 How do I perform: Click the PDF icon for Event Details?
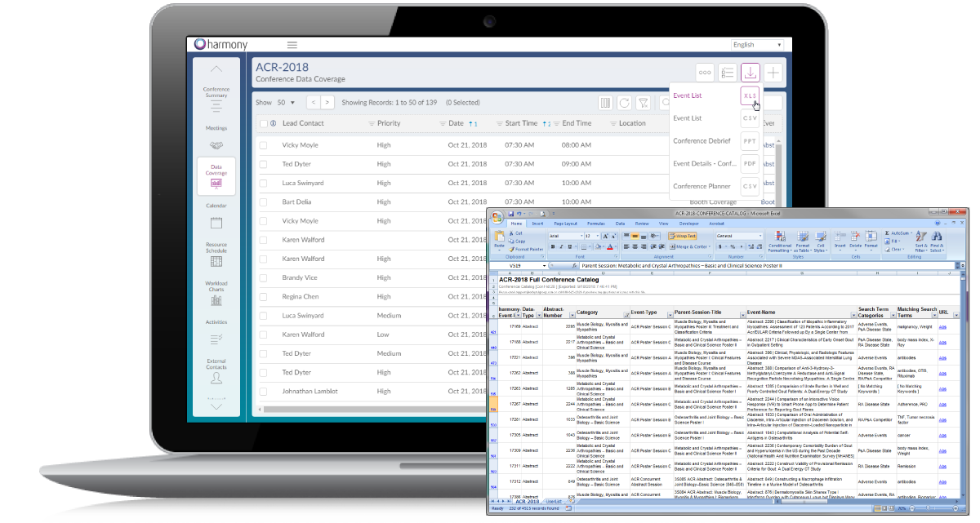tap(750, 164)
